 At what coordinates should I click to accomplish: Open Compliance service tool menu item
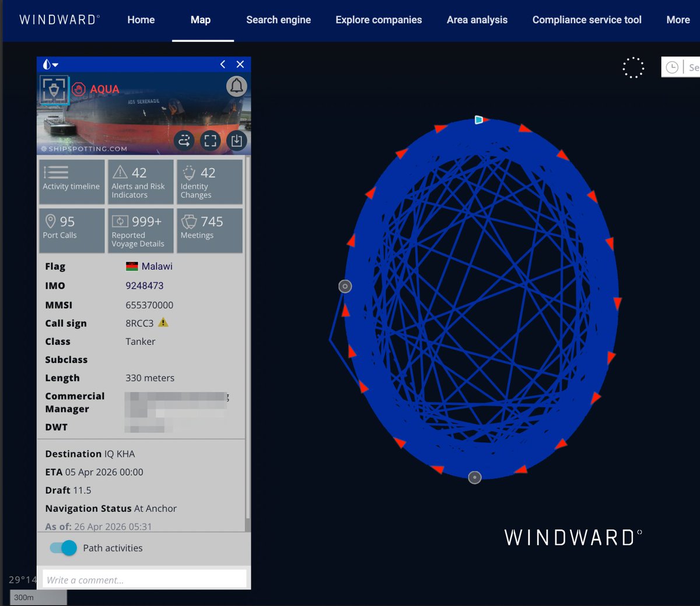coord(587,20)
